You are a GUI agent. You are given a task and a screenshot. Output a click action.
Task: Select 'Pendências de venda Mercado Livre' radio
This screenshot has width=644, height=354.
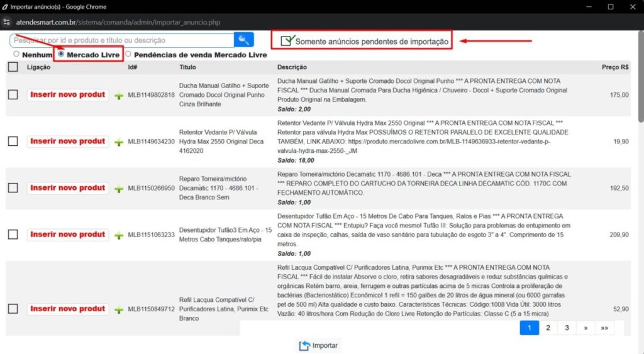128,54
